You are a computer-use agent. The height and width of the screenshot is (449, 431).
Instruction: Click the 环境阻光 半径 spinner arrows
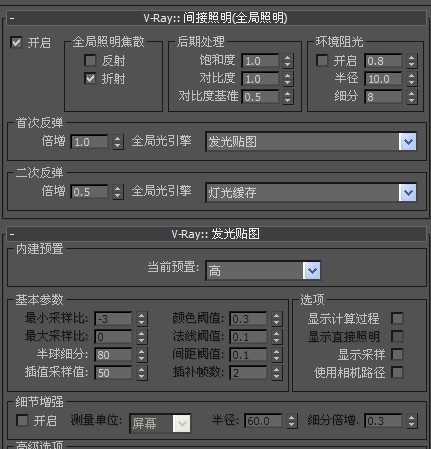(412, 79)
